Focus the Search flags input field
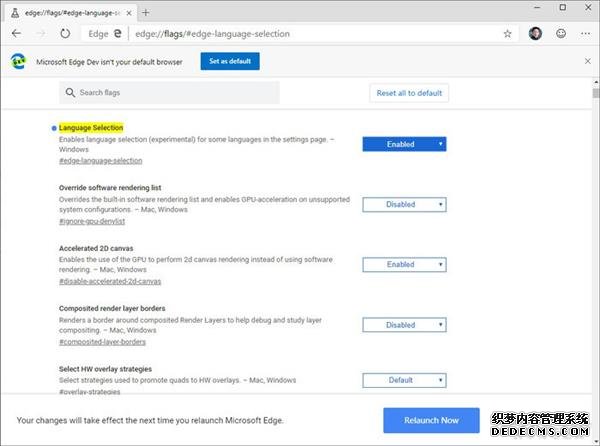The height and width of the screenshot is (446, 600). pyautogui.click(x=169, y=93)
